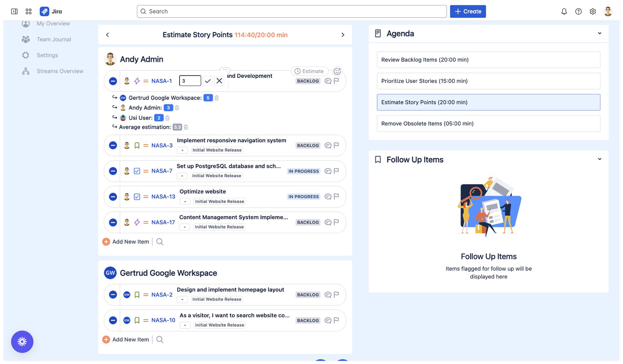Click the Search field in header
This screenshot has width=623, height=364.
pos(292,11)
